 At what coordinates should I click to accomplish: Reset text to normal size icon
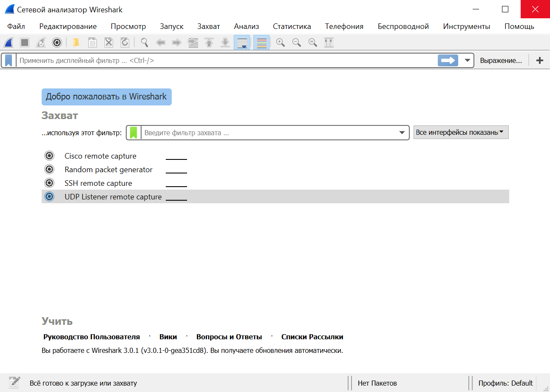(x=313, y=43)
